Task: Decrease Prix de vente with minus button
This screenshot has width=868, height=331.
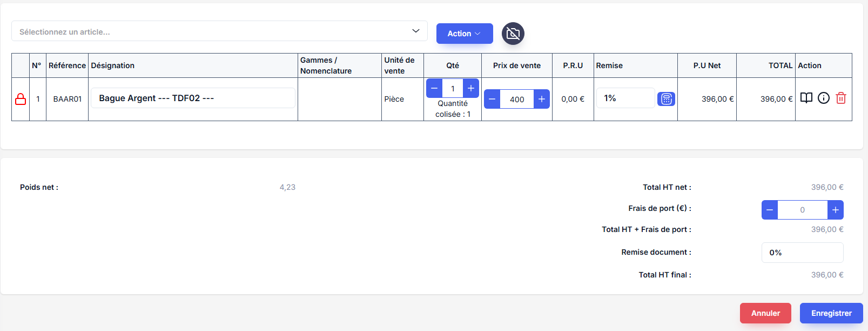Action: 492,99
